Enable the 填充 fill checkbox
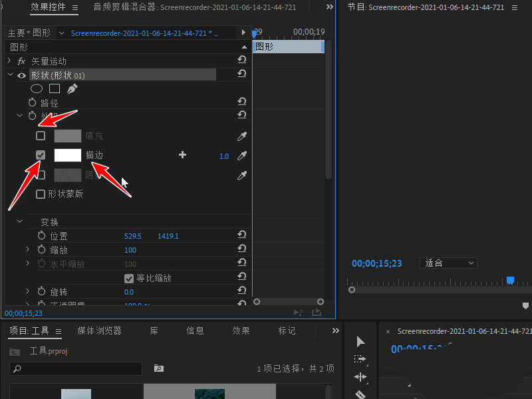532x399 pixels. click(x=41, y=135)
